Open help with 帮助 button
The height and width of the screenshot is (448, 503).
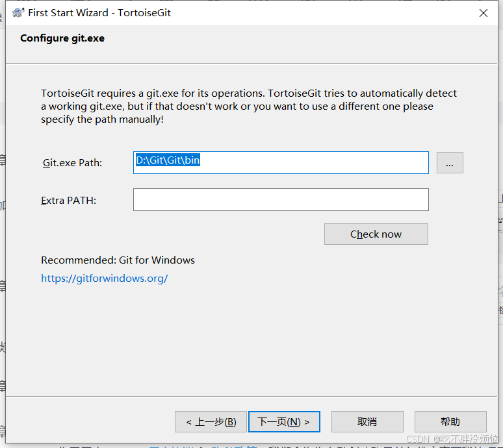(450, 422)
